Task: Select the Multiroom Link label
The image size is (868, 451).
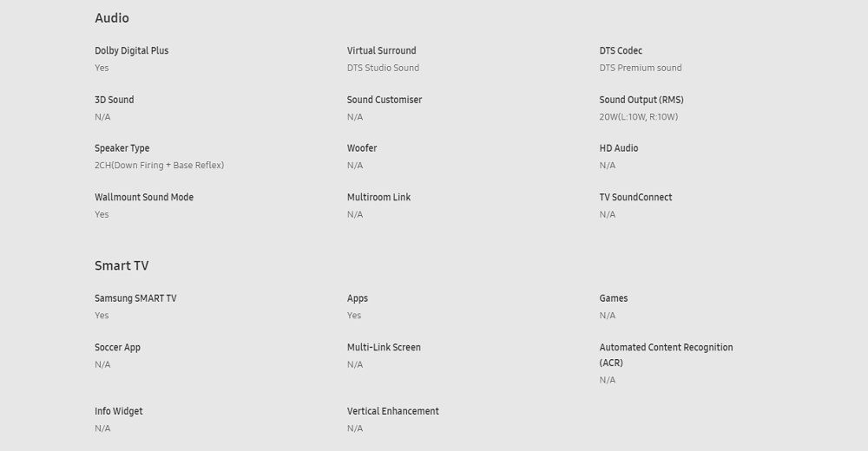Action: [x=378, y=197]
